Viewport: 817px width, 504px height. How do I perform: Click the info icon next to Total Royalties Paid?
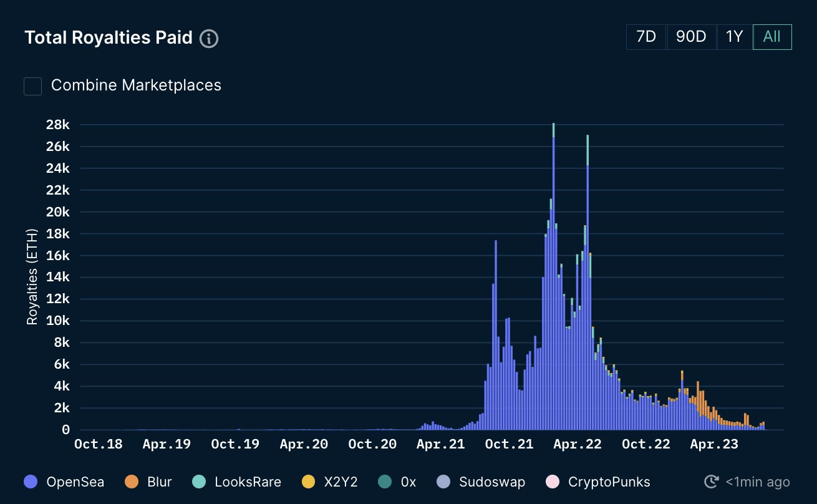click(208, 38)
